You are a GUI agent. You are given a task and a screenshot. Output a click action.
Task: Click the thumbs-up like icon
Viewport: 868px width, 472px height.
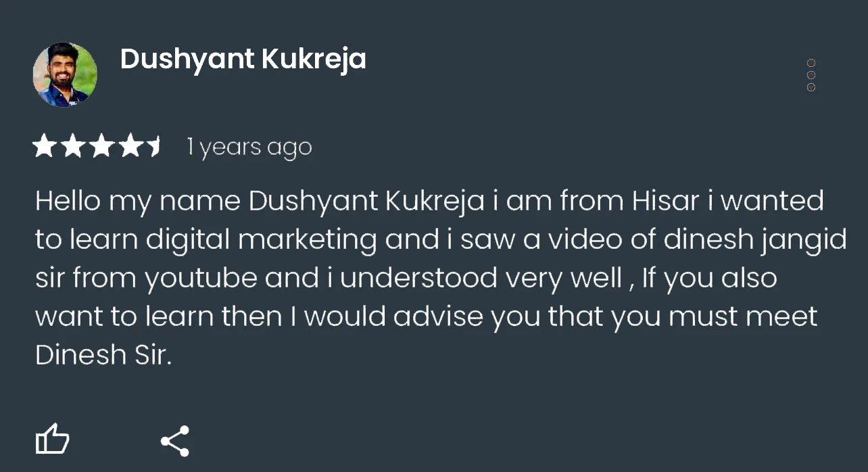click(x=52, y=440)
